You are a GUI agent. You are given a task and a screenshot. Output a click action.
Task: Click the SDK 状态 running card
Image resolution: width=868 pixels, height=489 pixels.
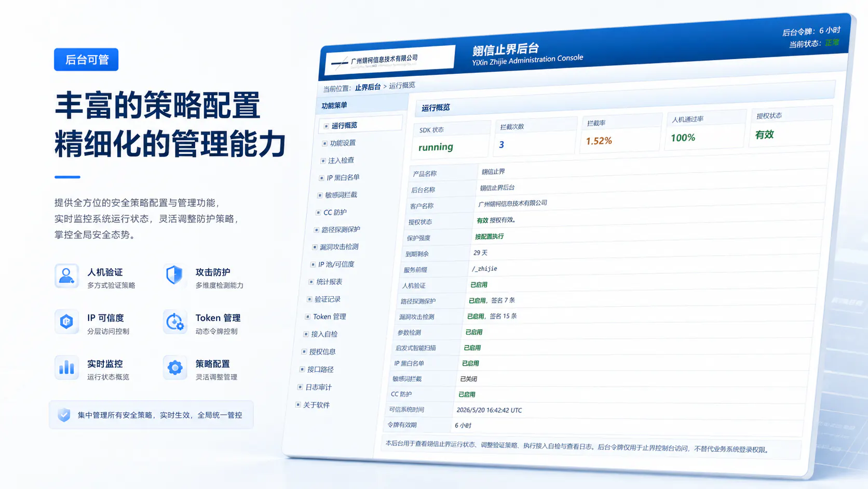pyautogui.click(x=452, y=139)
